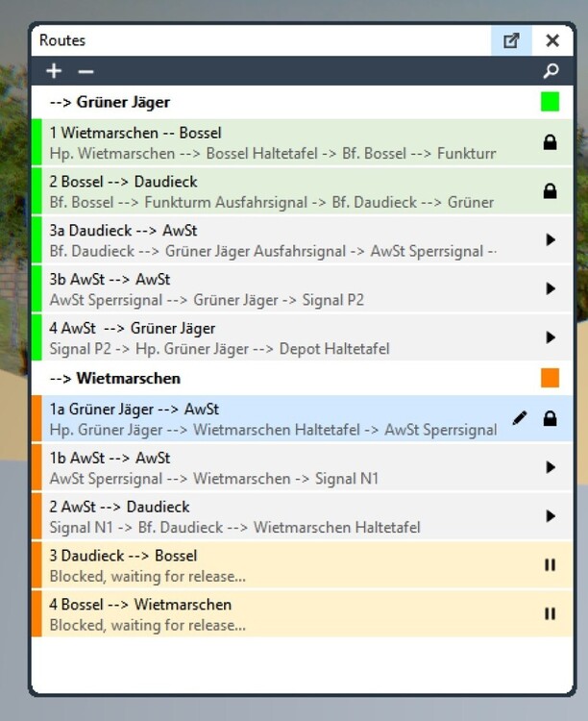The image size is (588, 721).
Task: Unlock route 2 Bossel --> Daudieck
Action: [551, 191]
